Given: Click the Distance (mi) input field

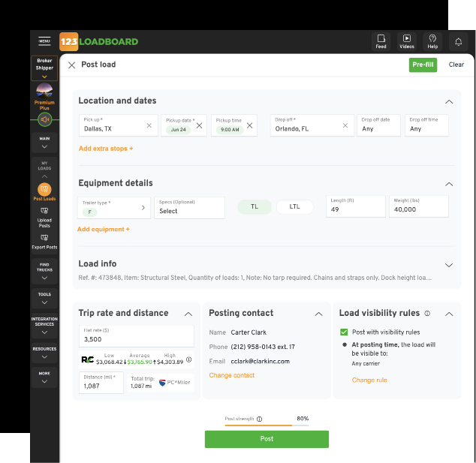Looking at the screenshot, I should (101, 383).
